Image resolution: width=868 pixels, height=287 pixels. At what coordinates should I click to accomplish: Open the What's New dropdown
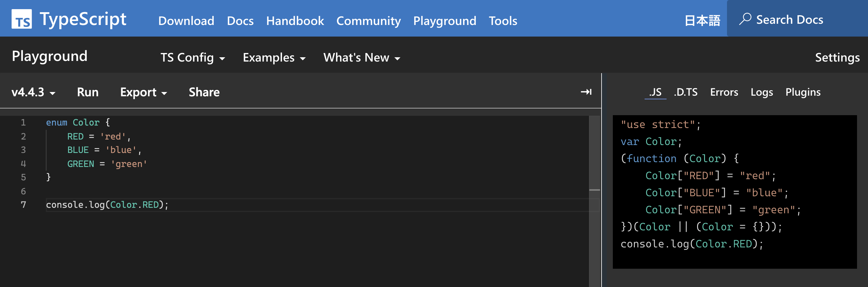pyautogui.click(x=362, y=58)
